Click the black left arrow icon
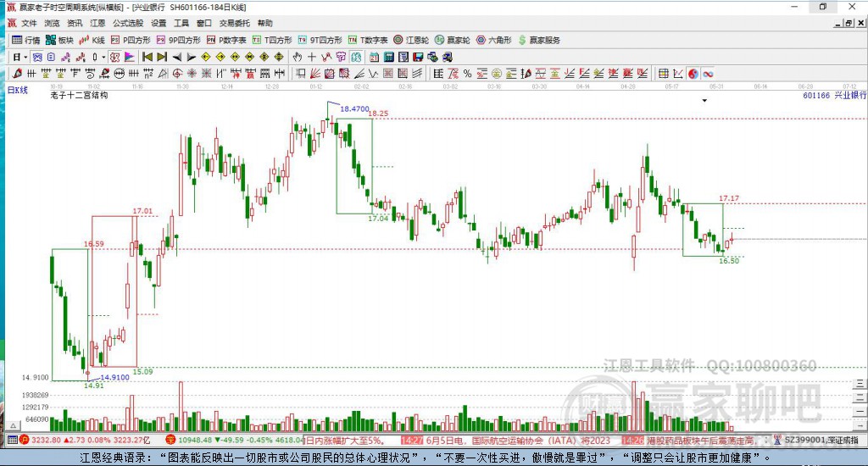This screenshot has height=466, width=868. coord(176,57)
